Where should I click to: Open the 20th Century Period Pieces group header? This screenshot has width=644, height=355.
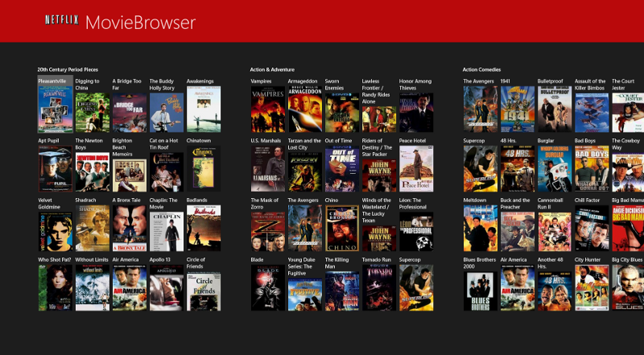pyautogui.click(x=68, y=69)
